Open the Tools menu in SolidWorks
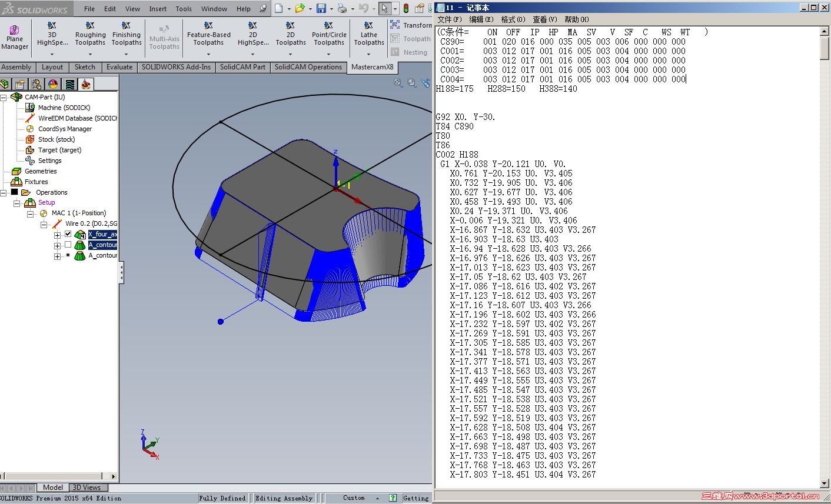The height and width of the screenshot is (504, 831). [184, 9]
